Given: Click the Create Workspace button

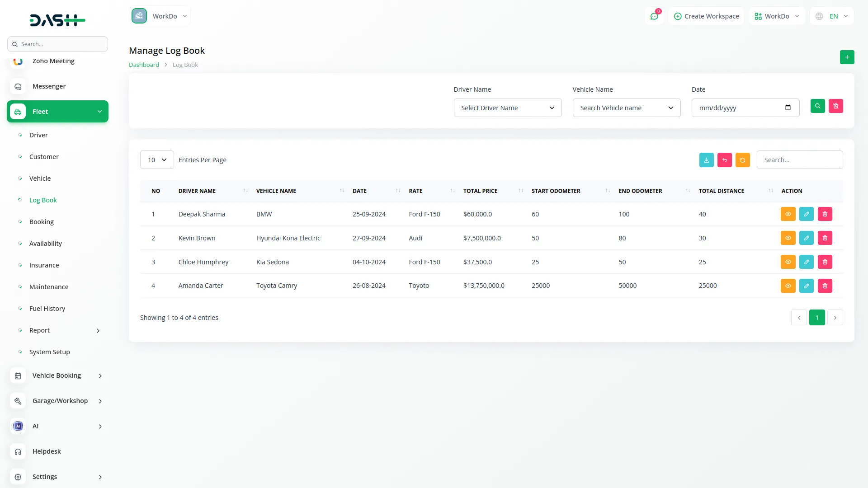Looking at the screenshot, I should (706, 16).
